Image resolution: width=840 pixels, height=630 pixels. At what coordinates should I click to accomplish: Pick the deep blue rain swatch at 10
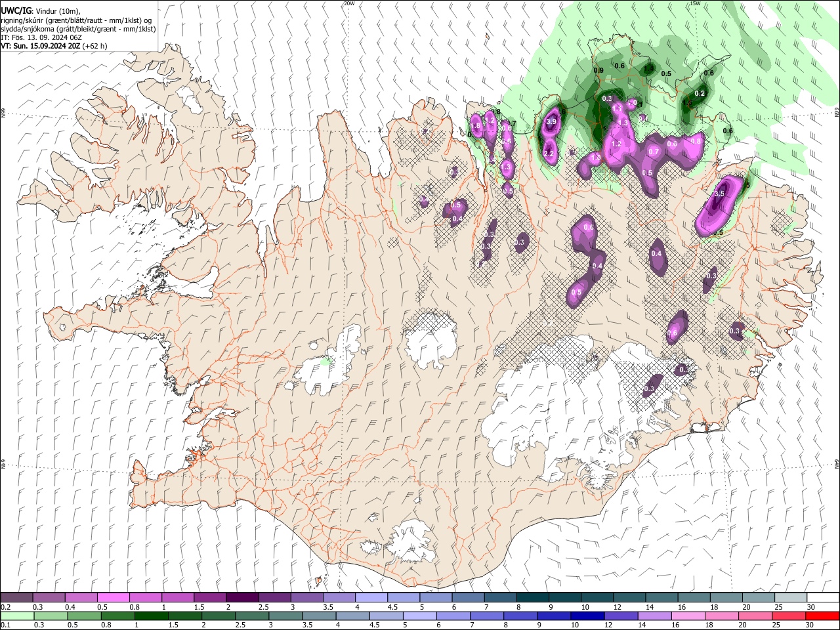coord(587,616)
